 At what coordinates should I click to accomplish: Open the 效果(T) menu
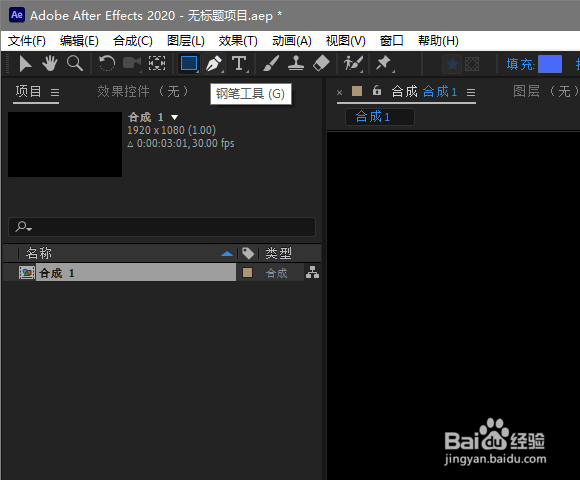[238, 41]
